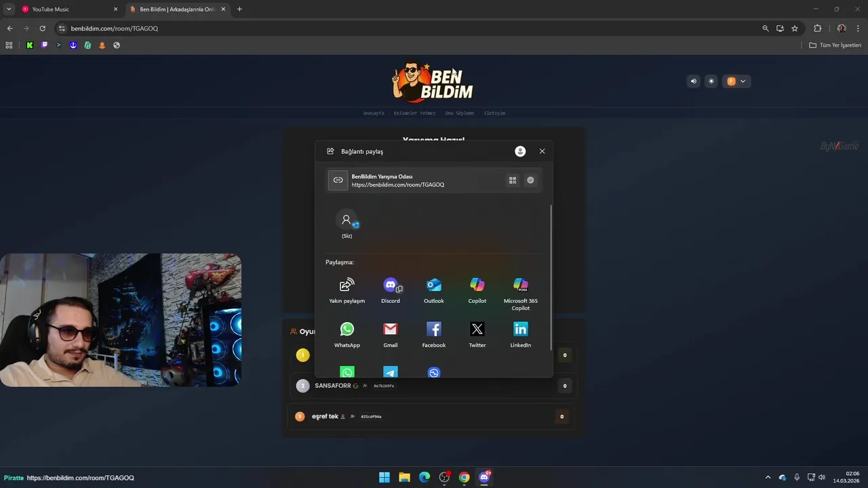The width and height of the screenshot is (868, 488).
Task: Click the #25cdf94a player tag
Action: pyautogui.click(x=371, y=417)
